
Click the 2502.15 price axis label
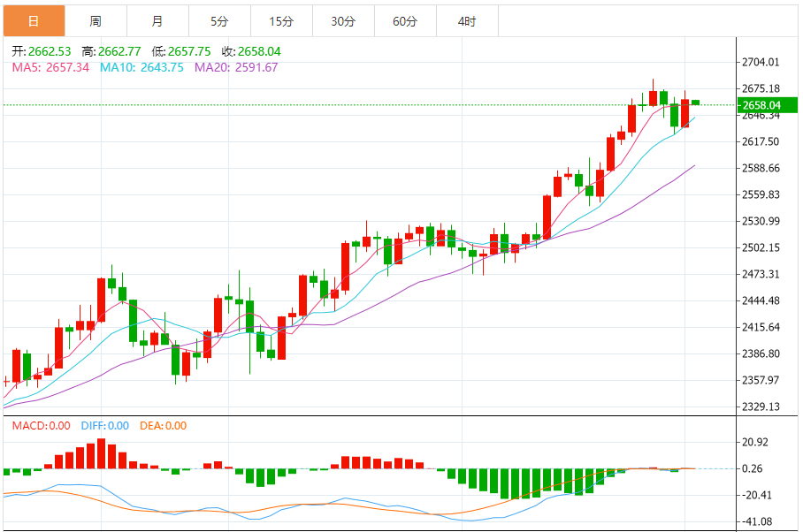click(x=761, y=247)
